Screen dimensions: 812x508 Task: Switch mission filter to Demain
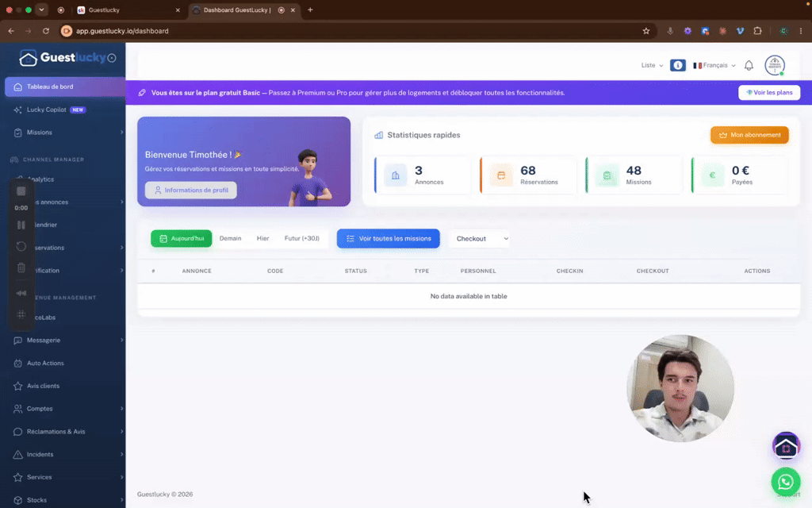coord(231,238)
